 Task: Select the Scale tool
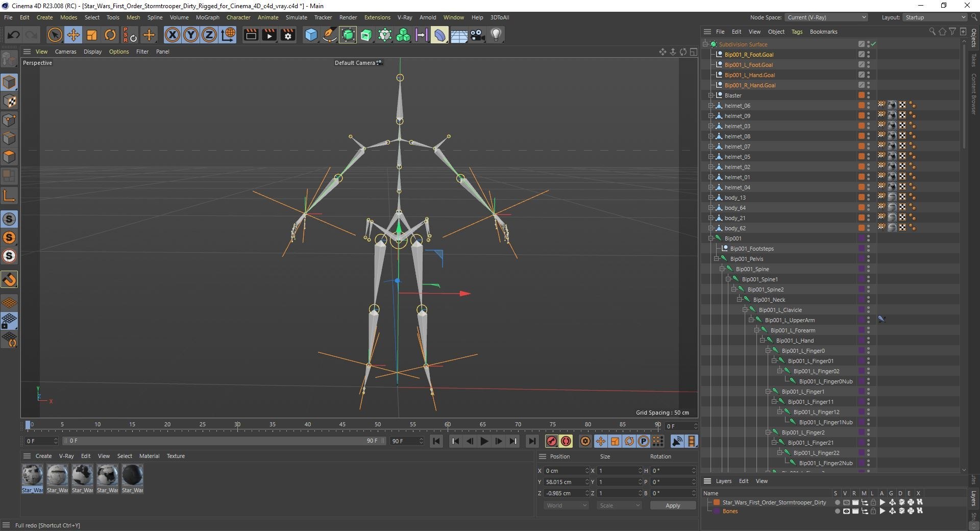click(x=92, y=35)
